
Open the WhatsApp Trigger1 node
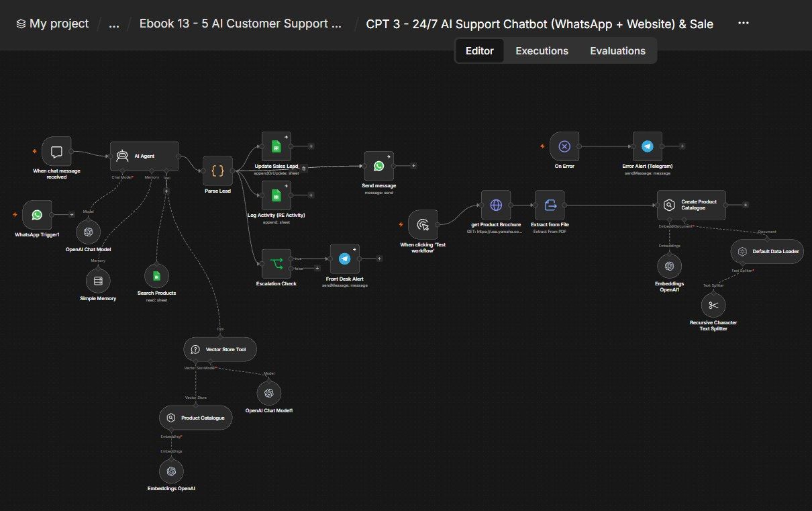(37, 215)
